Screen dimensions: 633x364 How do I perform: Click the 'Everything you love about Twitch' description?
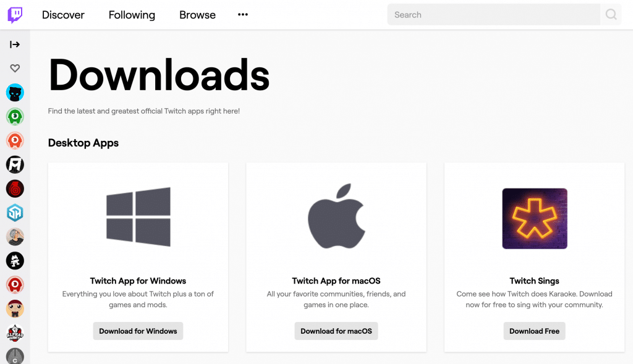[x=138, y=300]
